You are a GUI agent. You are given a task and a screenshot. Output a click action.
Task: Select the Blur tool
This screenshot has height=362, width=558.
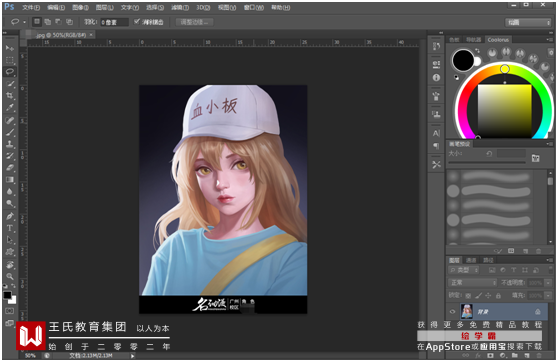click(10, 192)
